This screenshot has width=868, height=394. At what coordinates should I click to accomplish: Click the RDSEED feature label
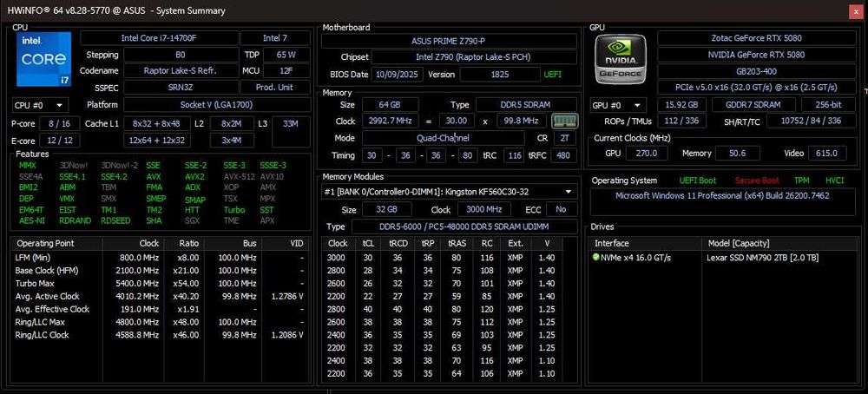click(115, 220)
